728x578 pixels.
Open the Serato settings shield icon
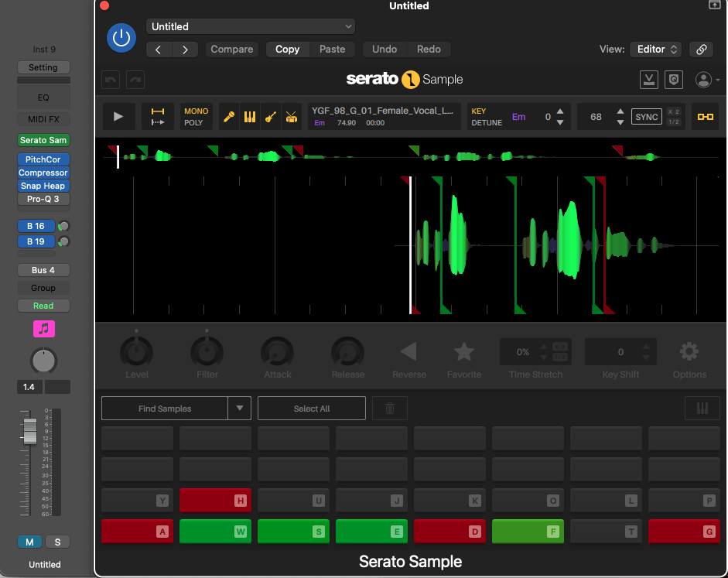674,80
